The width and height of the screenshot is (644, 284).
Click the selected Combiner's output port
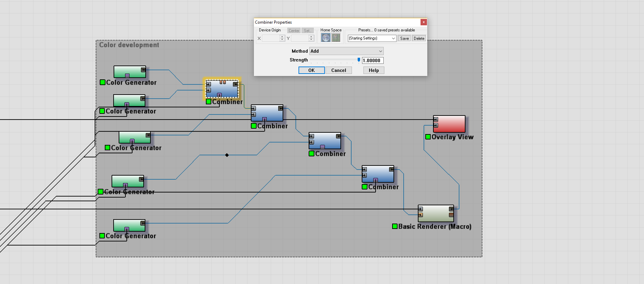tap(235, 84)
